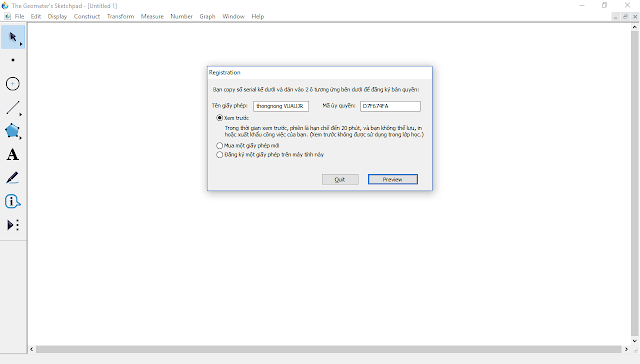Open the Window menu
The width and height of the screenshot is (640, 364).
[233, 16]
